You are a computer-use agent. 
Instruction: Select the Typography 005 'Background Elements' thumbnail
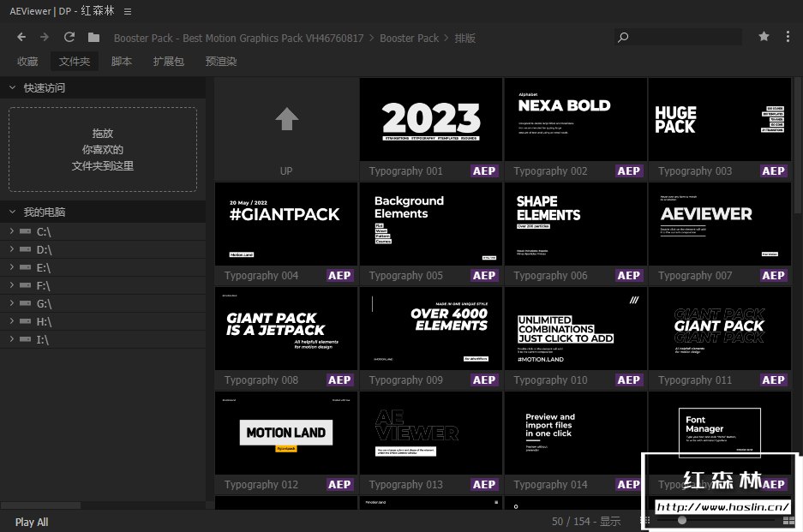(431, 224)
